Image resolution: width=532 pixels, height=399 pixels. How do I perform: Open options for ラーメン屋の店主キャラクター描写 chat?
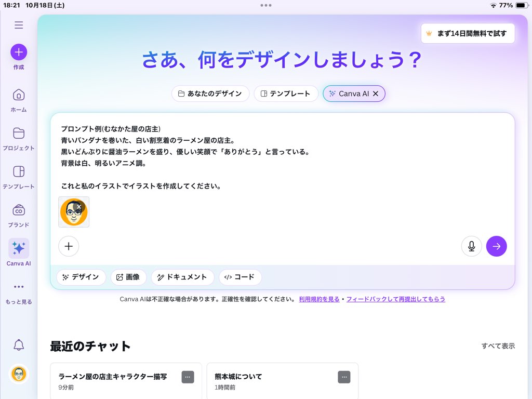click(x=188, y=377)
